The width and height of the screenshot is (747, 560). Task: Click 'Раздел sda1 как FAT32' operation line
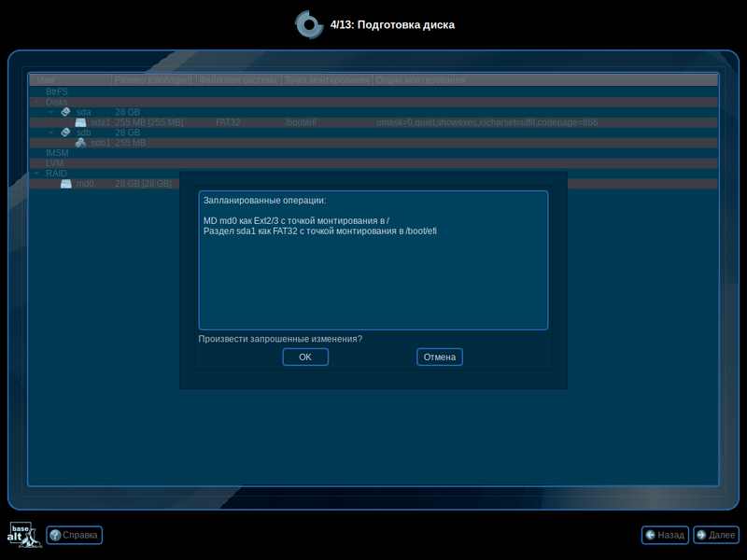(x=320, y=231)
